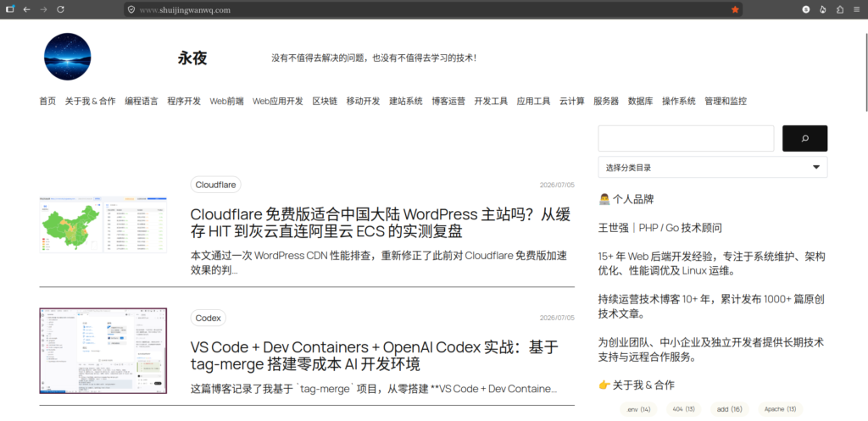The image size is (868, 421).
Task: Select the .env (14) tag
Action: pos(638,409)
